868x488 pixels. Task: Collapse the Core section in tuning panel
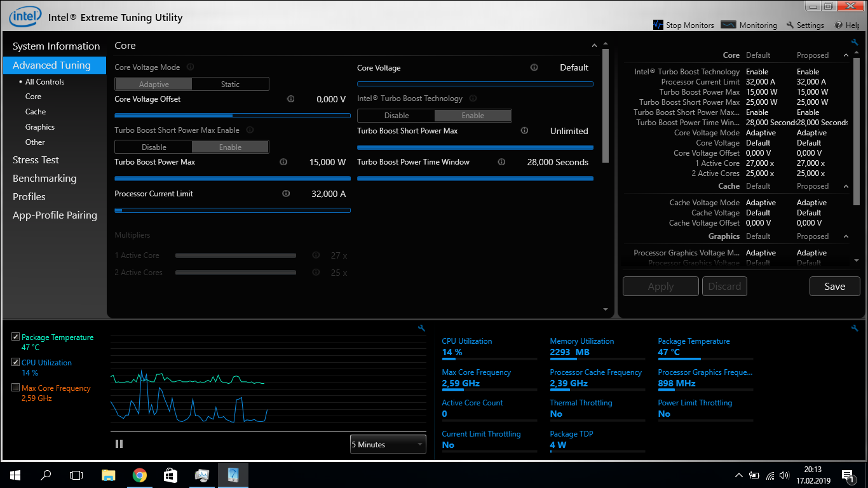click(594, 45)
